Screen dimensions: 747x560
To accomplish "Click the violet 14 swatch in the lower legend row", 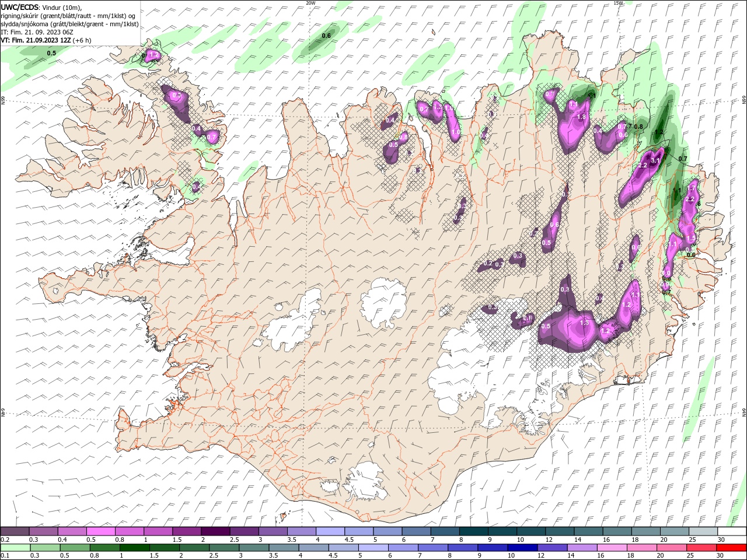I will (x=582, y=548).
